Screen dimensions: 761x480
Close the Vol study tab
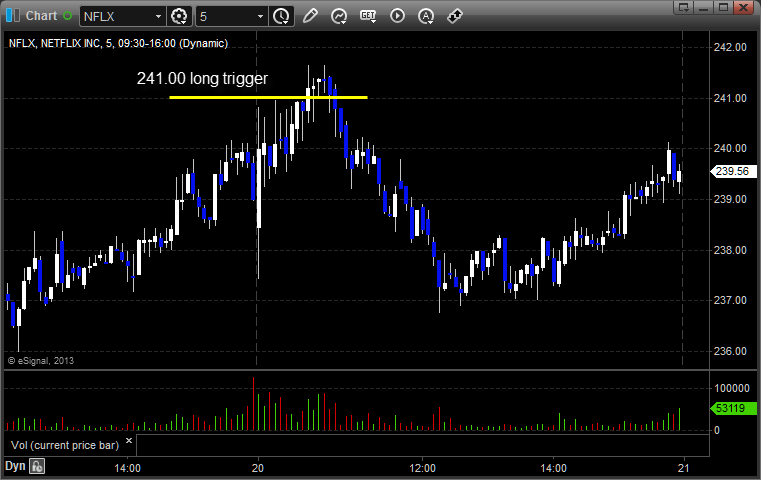[x=129, y=441]
